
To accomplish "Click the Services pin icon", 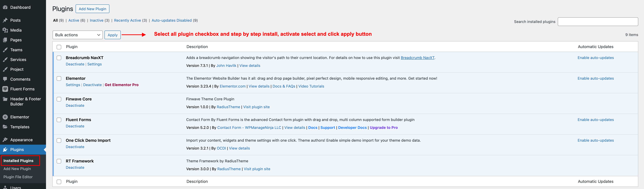I will point(5,59).
